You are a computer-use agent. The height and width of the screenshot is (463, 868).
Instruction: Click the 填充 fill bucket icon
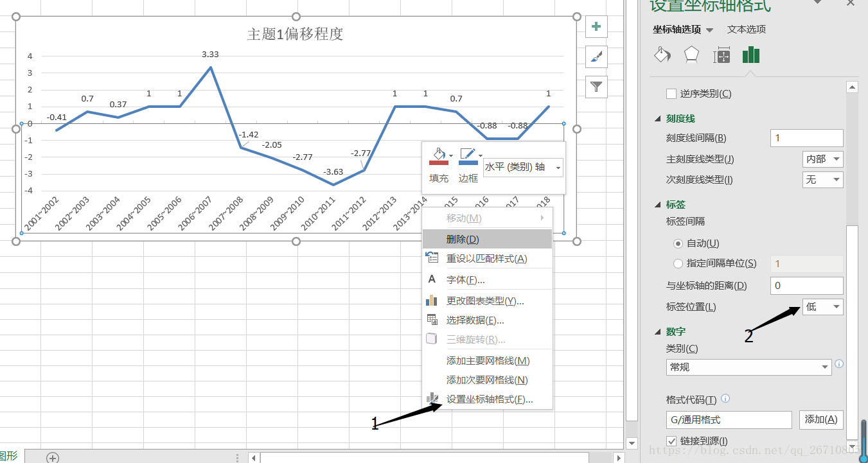(x=438, y=156)
